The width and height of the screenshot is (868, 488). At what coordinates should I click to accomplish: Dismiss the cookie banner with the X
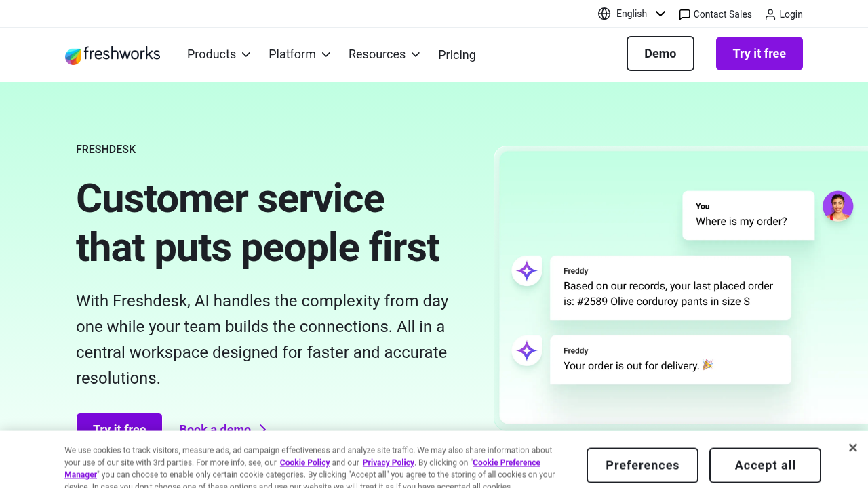pos(852,447)
